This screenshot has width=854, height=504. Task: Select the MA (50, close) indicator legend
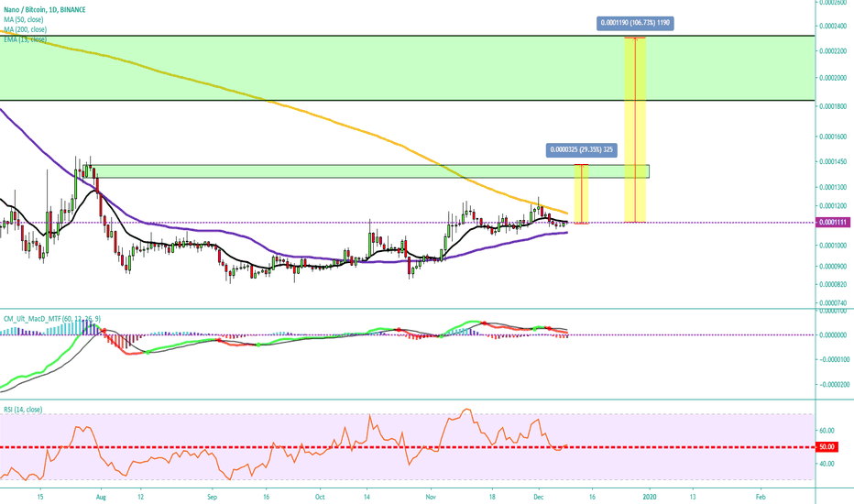tap(24, 19)
